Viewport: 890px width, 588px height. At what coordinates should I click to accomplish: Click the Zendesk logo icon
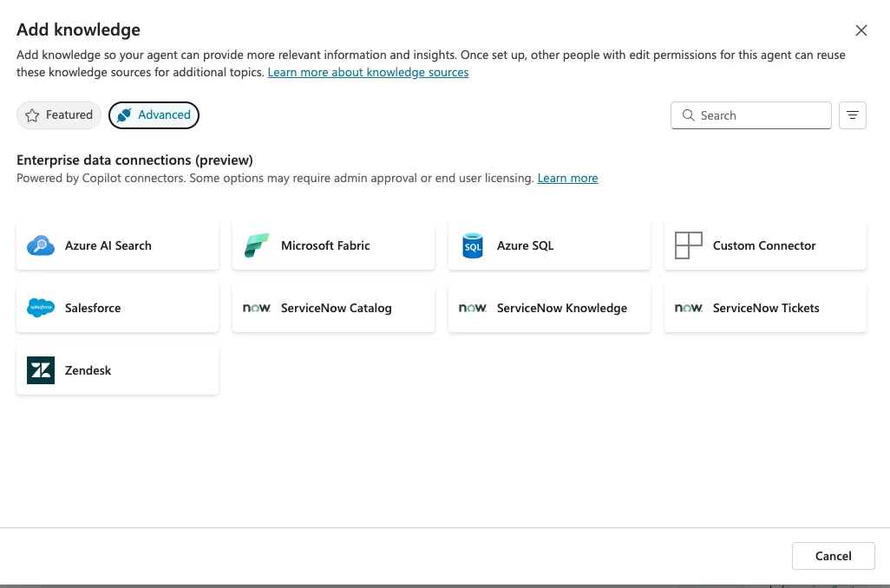(41, 370)
